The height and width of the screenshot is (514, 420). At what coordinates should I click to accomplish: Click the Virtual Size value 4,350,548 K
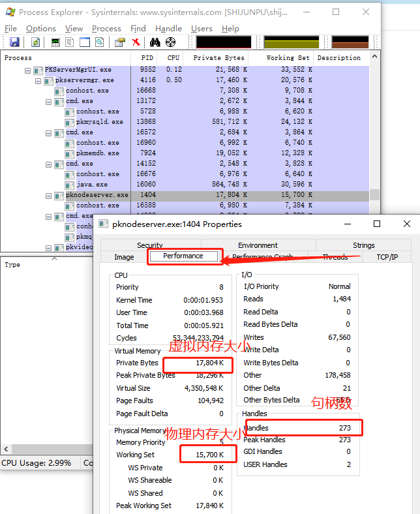click(203, 388)
